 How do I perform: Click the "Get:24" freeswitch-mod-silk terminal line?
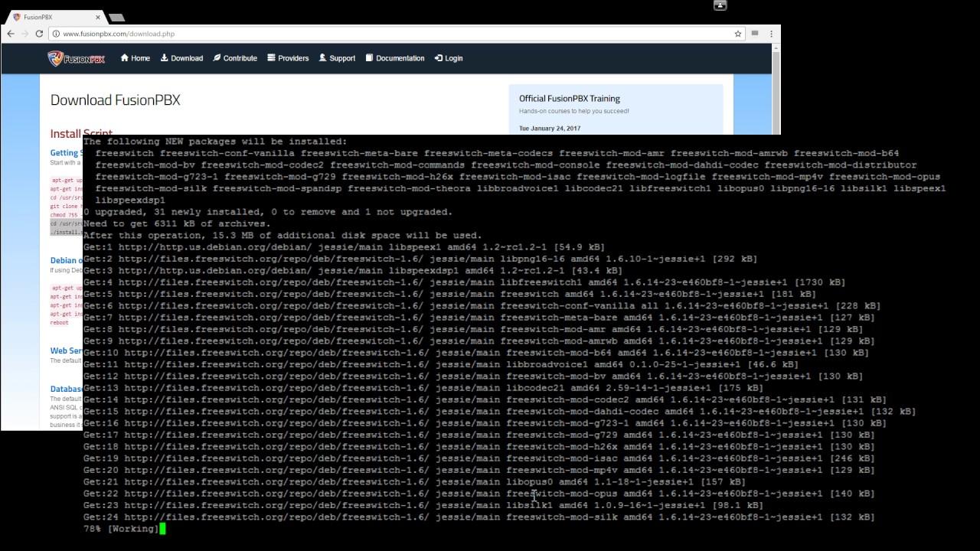pos(479,517)
